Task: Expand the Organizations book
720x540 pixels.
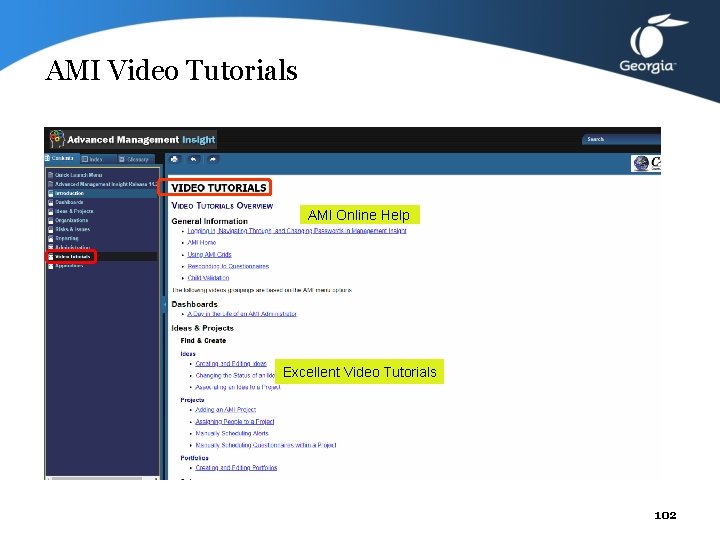Action: [71, 220]
